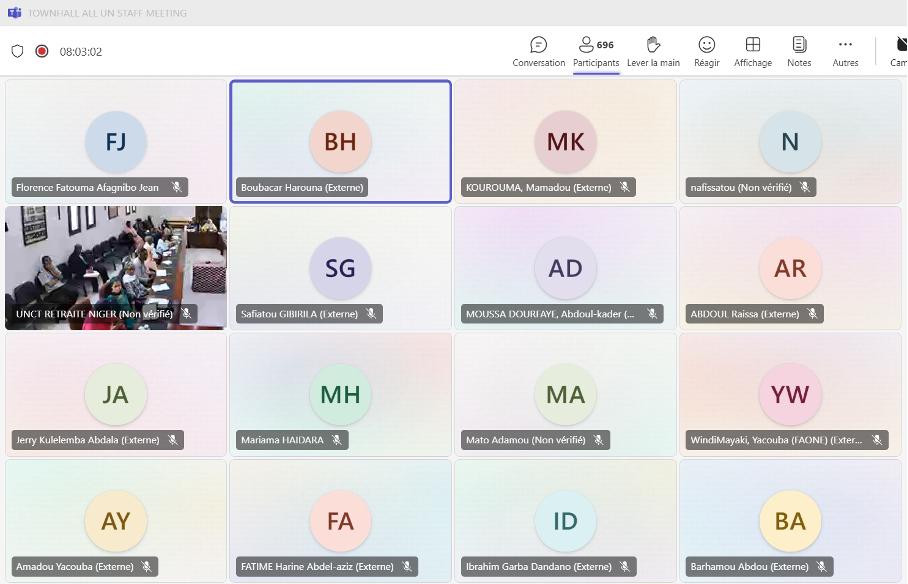Viewport: 908px width, 584px height.
Task: Click name label ABDOUL Raissa (Externe)
Action: click(x=745, y=313)
